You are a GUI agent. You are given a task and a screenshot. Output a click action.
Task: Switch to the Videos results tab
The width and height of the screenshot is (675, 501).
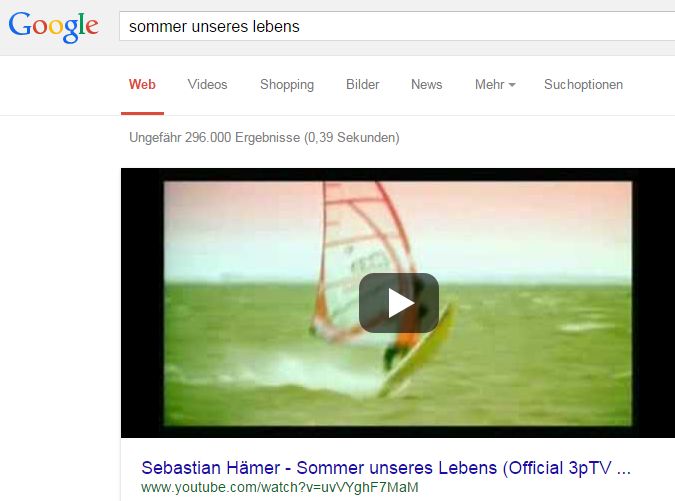coord(207,84)
